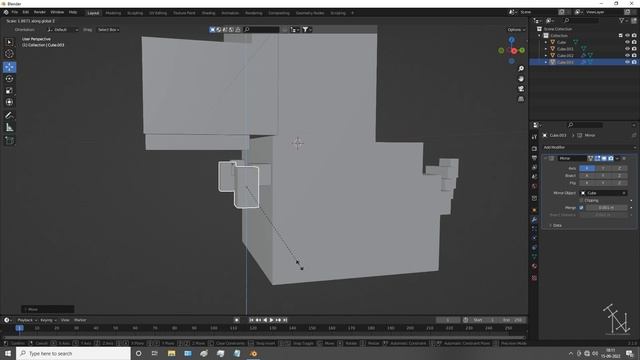Expand Cube.001 in the outliner
This screenshot has width=640, height=360.
point(546,49)
